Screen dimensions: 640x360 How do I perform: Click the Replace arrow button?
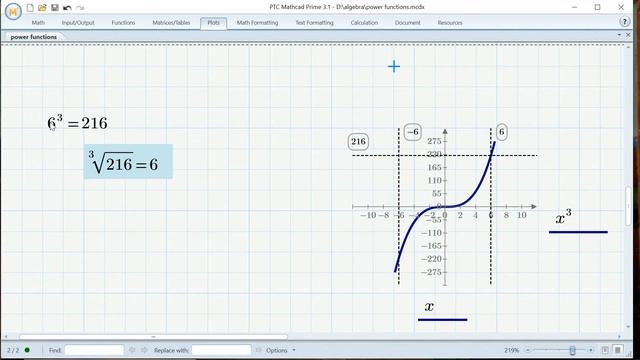point(258,350)
